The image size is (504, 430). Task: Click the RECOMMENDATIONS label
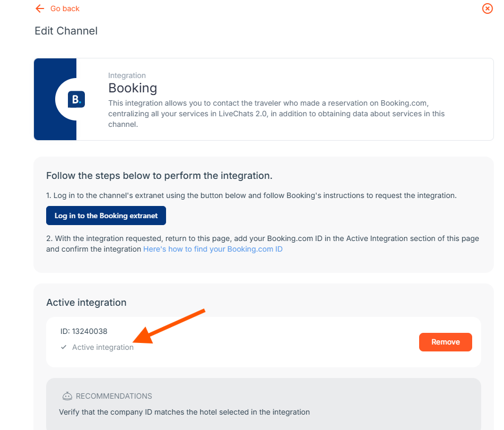pyautogui.click(x=114, y=396)
